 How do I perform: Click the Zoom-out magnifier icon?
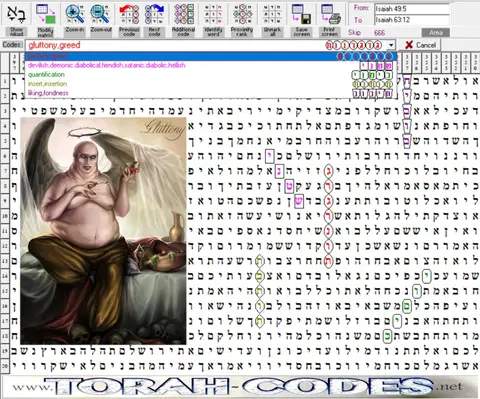tap(101, 14)
